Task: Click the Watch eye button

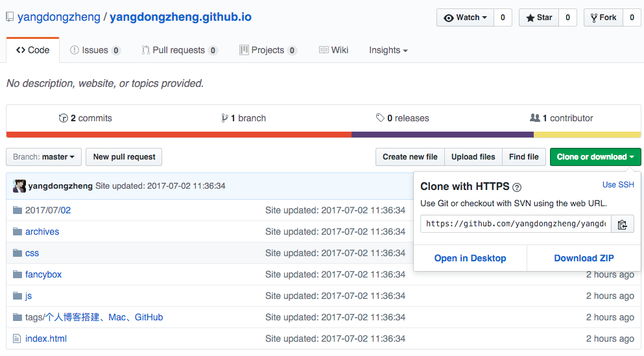Action: tap(466, 18)
